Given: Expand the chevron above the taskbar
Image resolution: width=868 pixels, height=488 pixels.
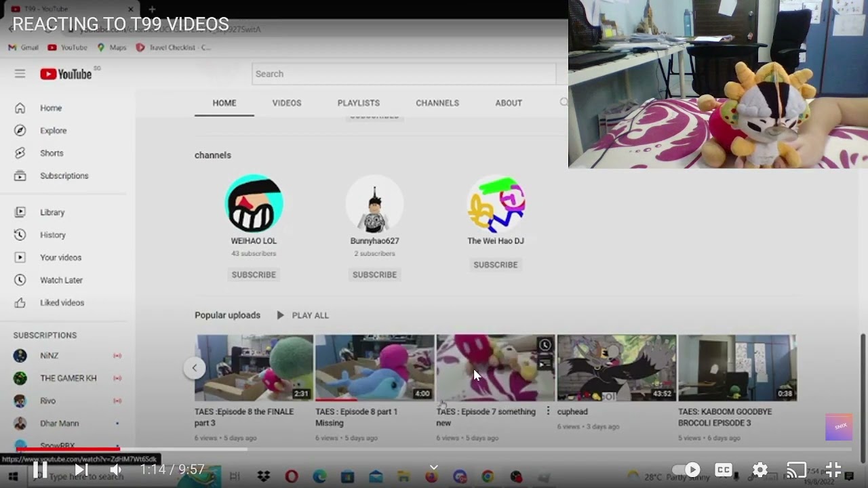Looking at the screenshot, I should point(434,467).
